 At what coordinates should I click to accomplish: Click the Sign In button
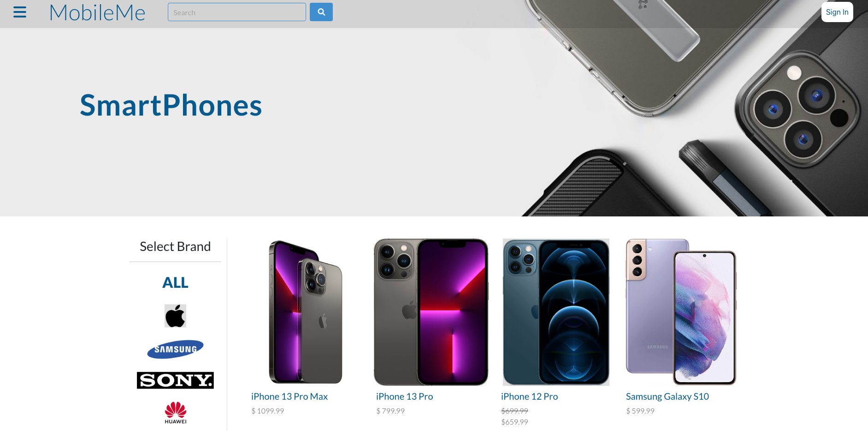tap(837, 12)
